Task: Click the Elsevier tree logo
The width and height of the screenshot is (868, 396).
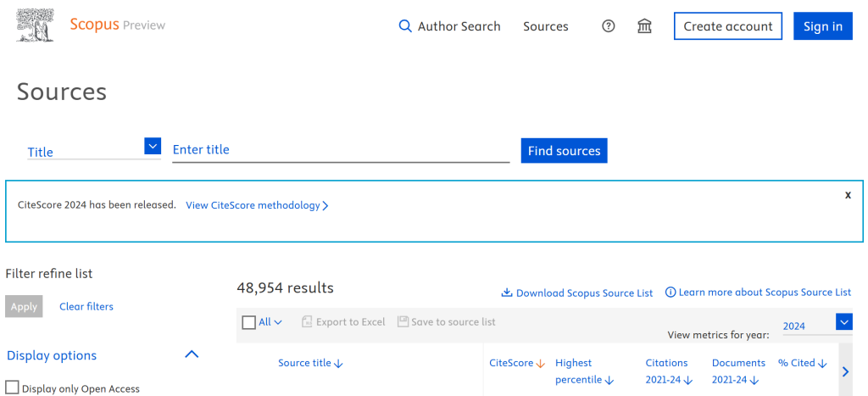Action: (34, 25)
